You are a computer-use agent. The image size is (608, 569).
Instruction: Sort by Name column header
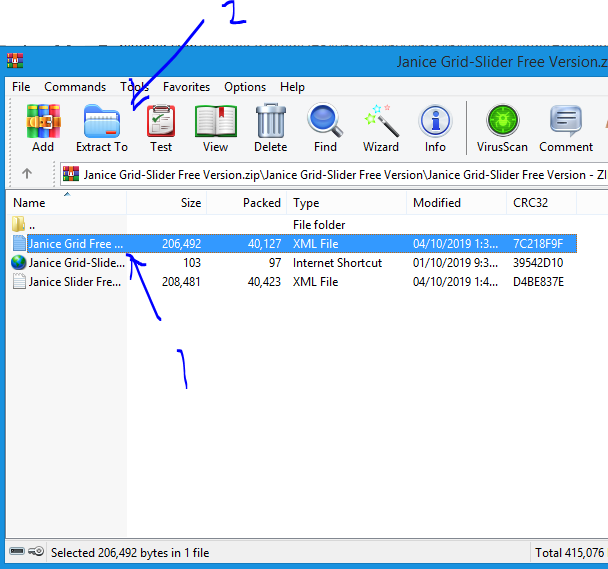pyautogui.click(x=66, y=203)
